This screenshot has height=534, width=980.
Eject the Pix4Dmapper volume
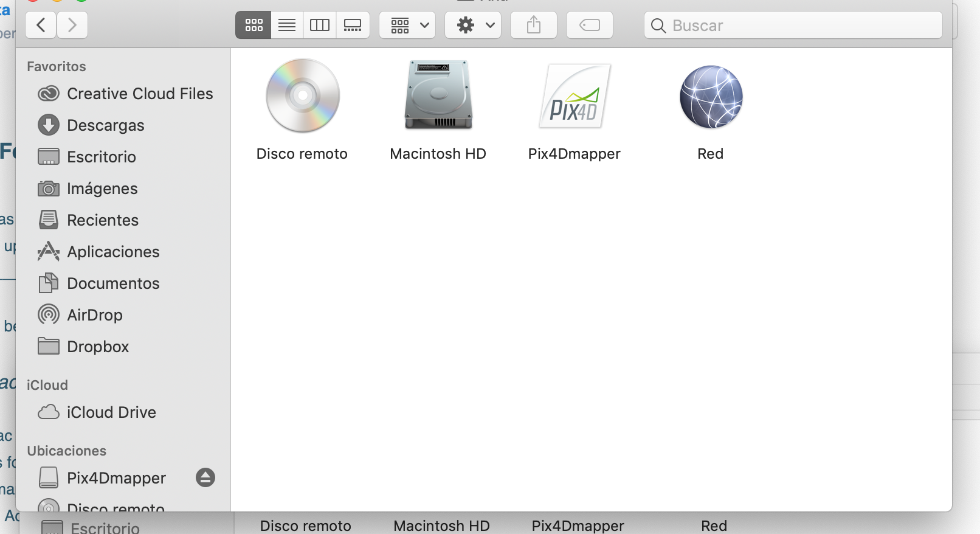(x=205, y=477)
